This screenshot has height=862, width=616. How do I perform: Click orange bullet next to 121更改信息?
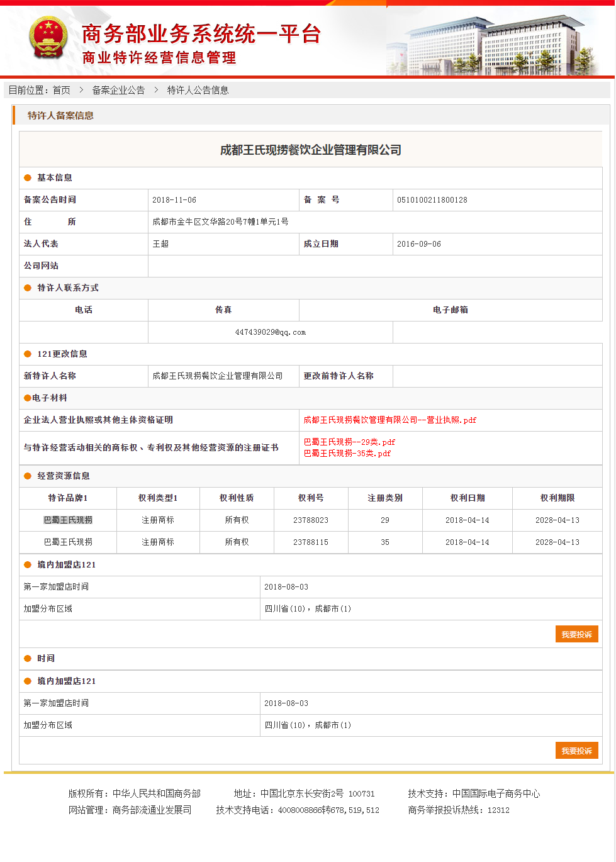pos(28,354)
